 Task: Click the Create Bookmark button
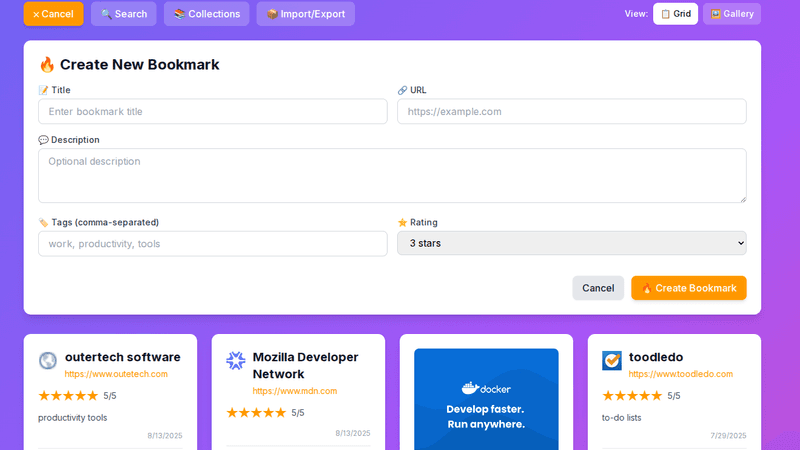pos(688,288)
